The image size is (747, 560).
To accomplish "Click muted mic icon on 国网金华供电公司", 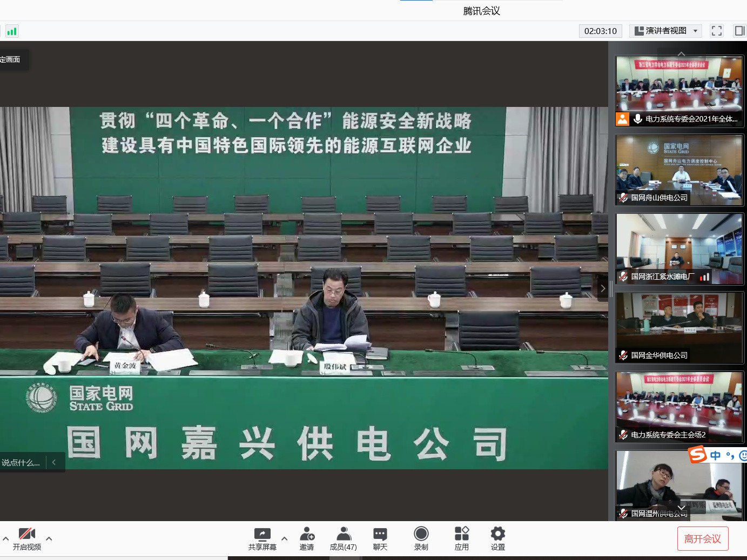I will click(623, 355).
